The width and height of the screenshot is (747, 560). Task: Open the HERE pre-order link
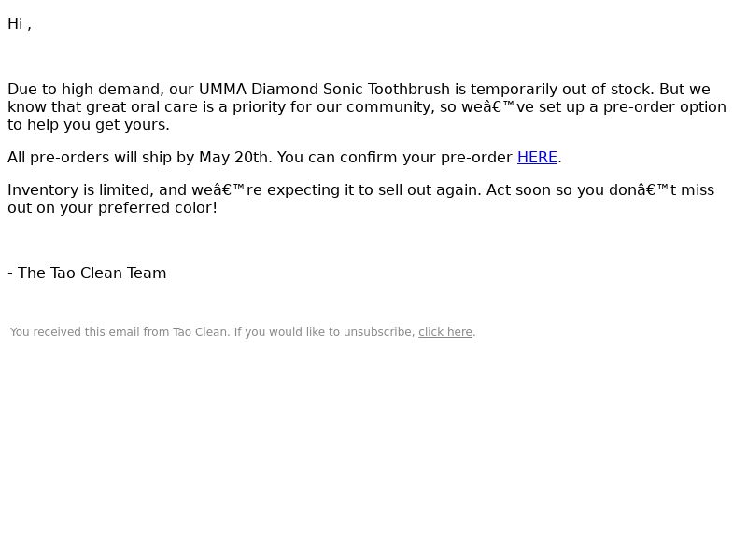[537, 157]
